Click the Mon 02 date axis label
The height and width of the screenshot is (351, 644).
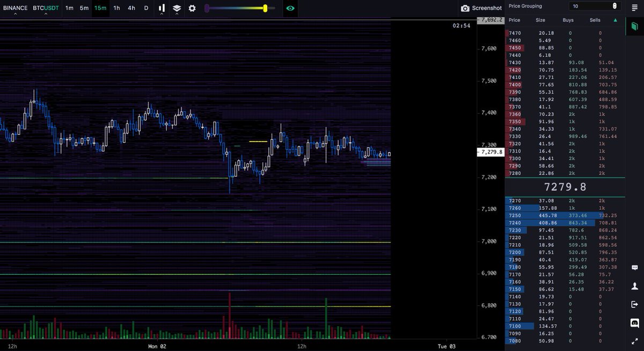coord(157,347)
